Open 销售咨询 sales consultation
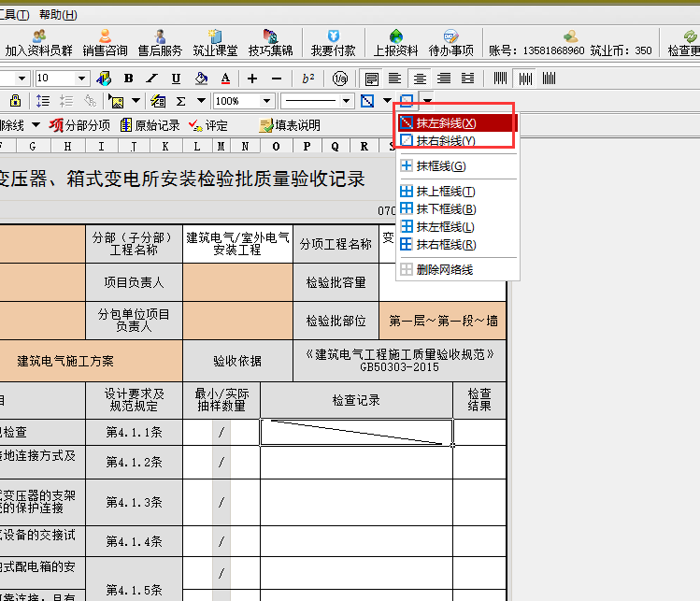This screenshot has height=601, width=700. point(105,43)
